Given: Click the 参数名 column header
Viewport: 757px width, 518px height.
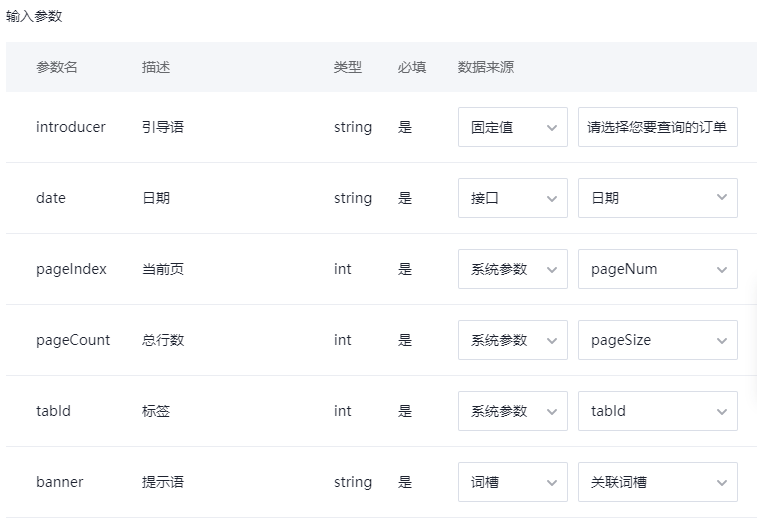Looking at the screenshot, I should point(56,67).
